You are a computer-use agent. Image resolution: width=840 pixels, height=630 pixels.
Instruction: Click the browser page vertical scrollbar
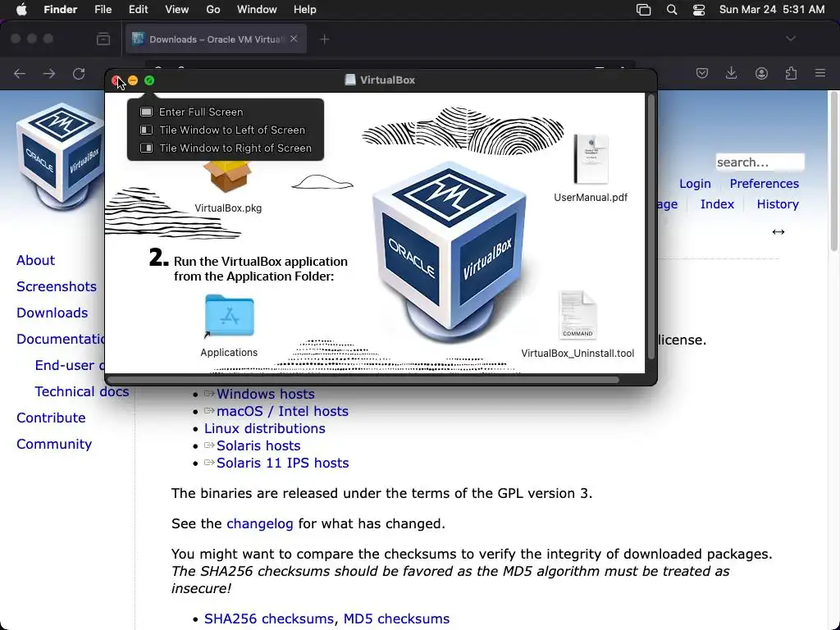pos(833,171)
